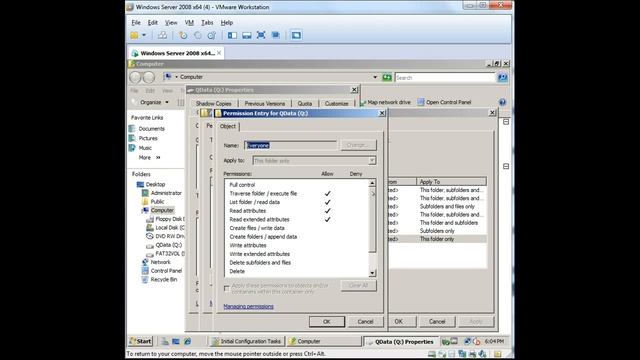
Task: Open the VM menu
Action: pyautogui.click(x=189, y=22)
